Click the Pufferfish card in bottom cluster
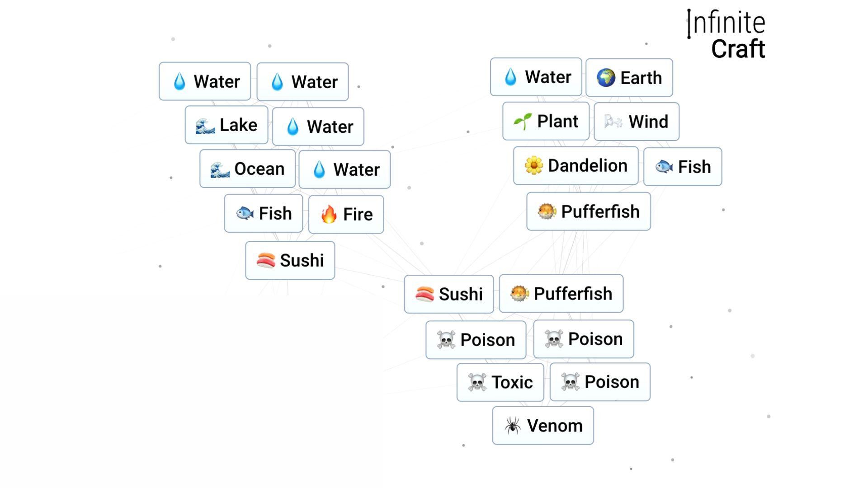The image size is (868, 488). [561, 293]
